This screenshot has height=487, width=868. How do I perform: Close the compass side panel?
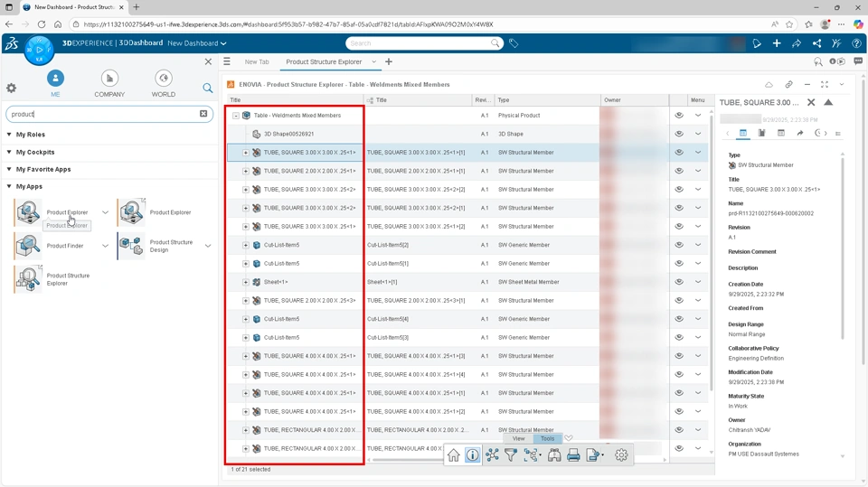tap(208, 61)
